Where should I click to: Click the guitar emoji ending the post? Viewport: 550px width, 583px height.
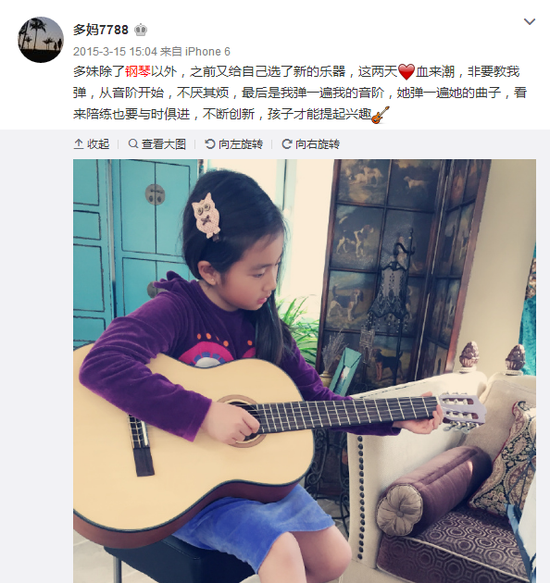point(380,115)
